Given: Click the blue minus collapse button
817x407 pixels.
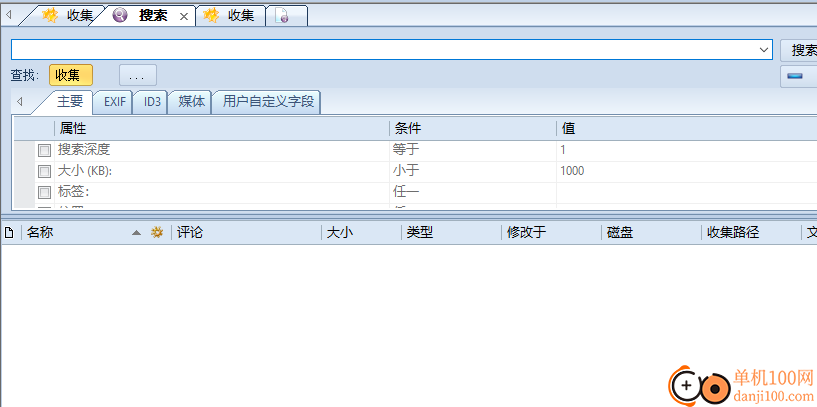Looking at the screenshot, I should point(798,76).
